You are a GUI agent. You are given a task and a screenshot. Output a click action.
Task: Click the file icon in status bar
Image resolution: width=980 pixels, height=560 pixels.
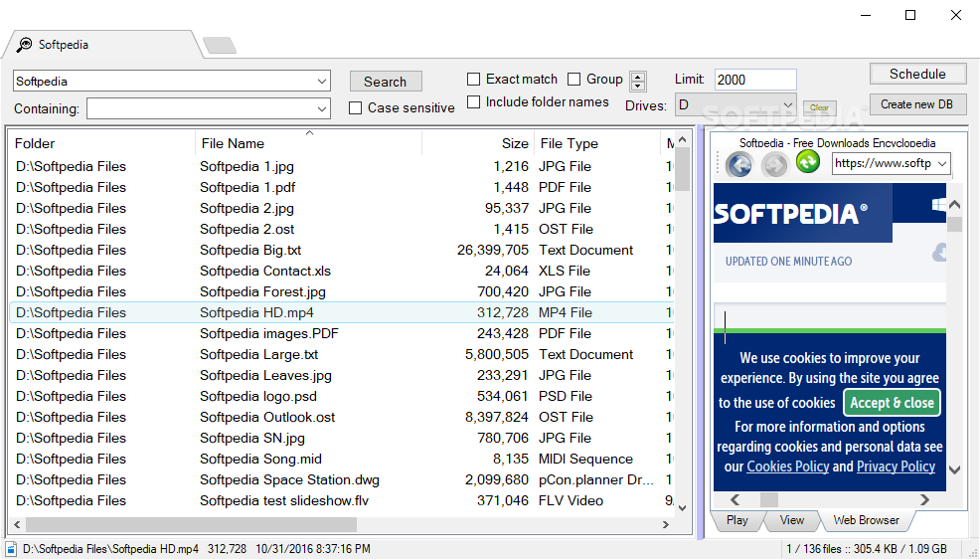[11, 549]
